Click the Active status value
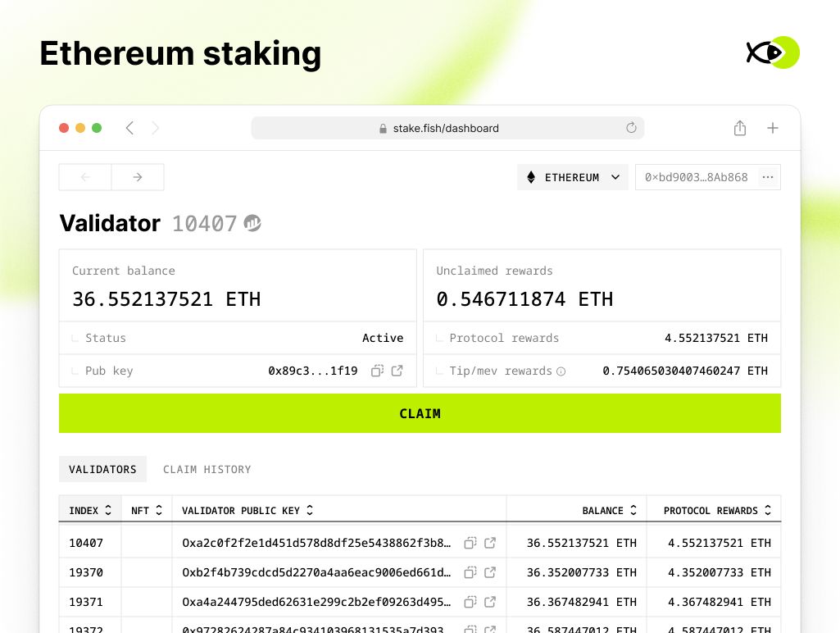840x633 pixels. tap(383, 338)
